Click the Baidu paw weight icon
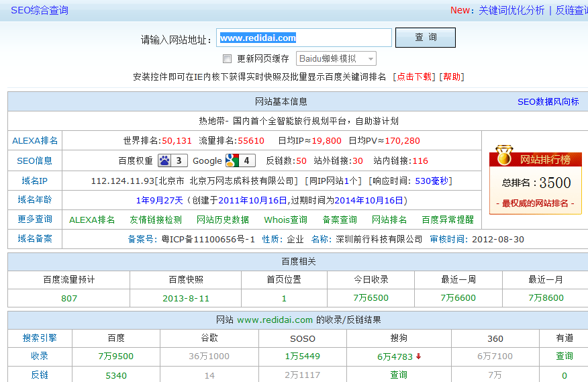Screen dimensions: 588x382 click(173, 160)
